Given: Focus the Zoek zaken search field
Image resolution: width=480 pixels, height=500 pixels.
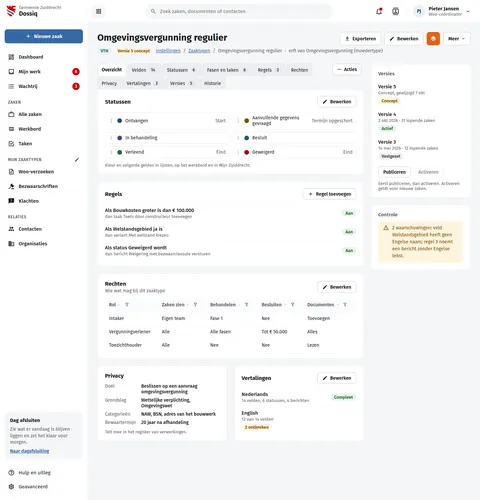Looking at the screenshot, I should [x=239, y=11].
